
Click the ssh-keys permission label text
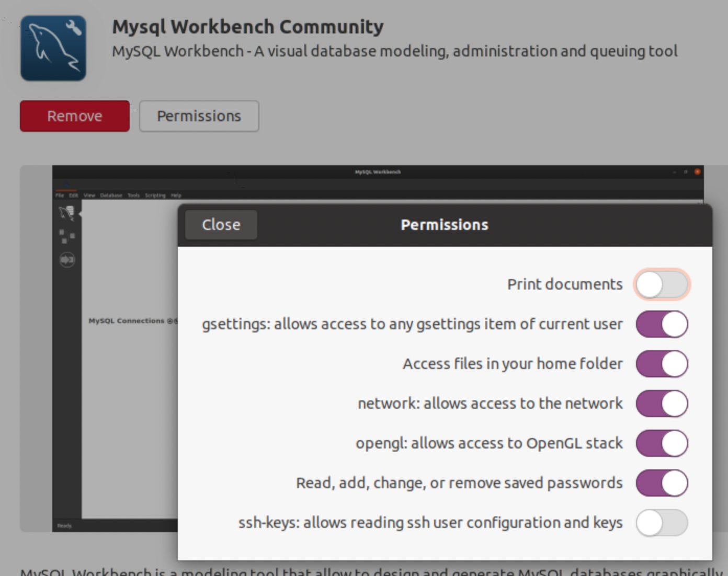pos(430,523)
